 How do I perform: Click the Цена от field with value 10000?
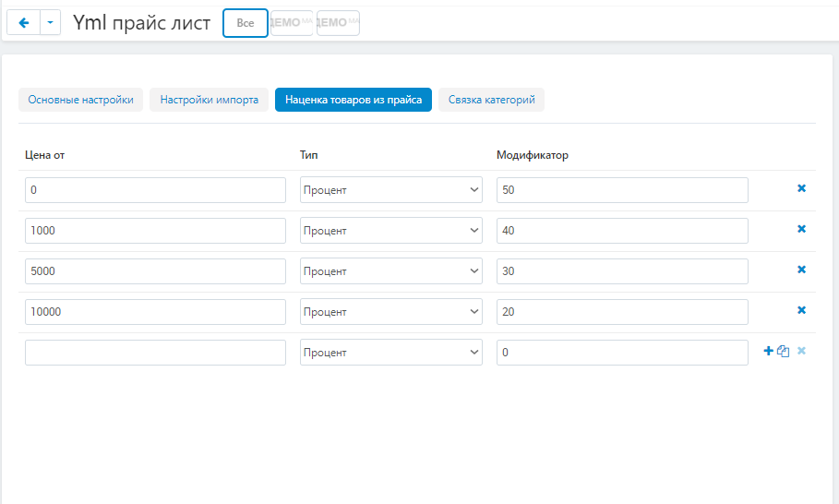155,312
